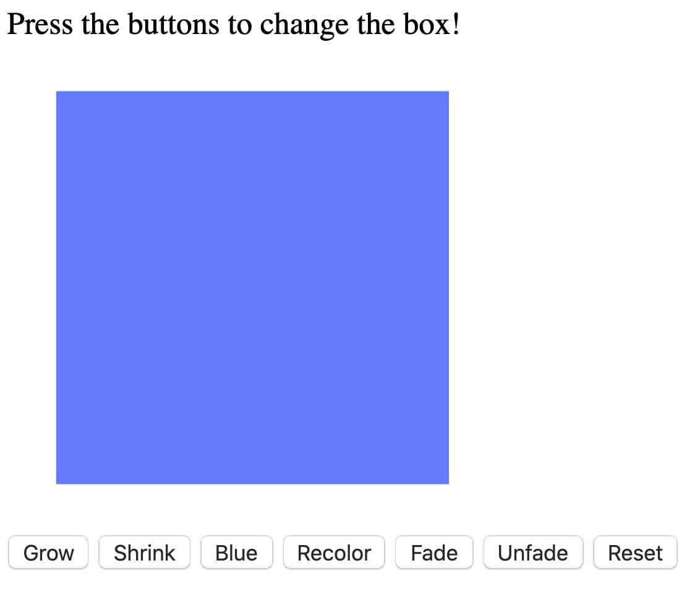Image resolution: width=700 pixels, height=589 pixels.
Task: Click the rightmost button in the row
Action: coord(636,552)
